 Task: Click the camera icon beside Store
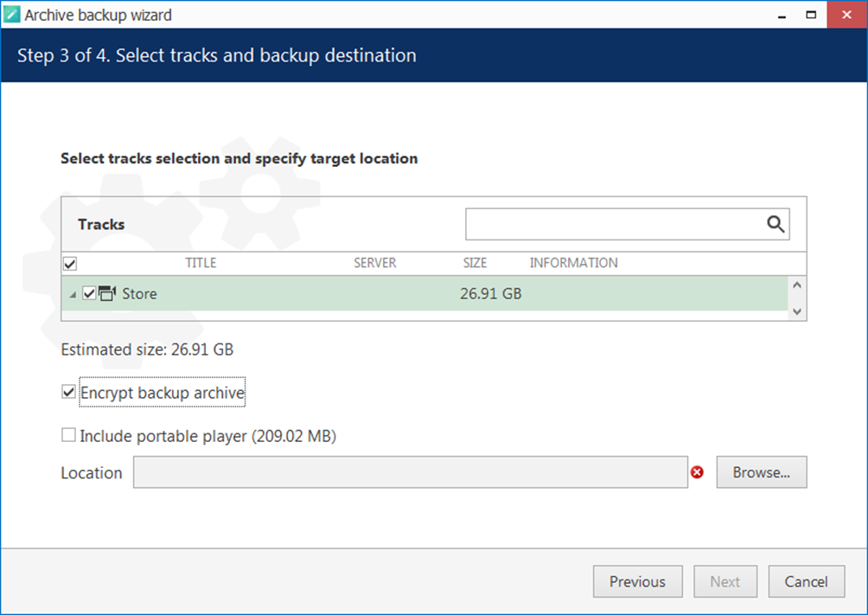coord(108,293)
